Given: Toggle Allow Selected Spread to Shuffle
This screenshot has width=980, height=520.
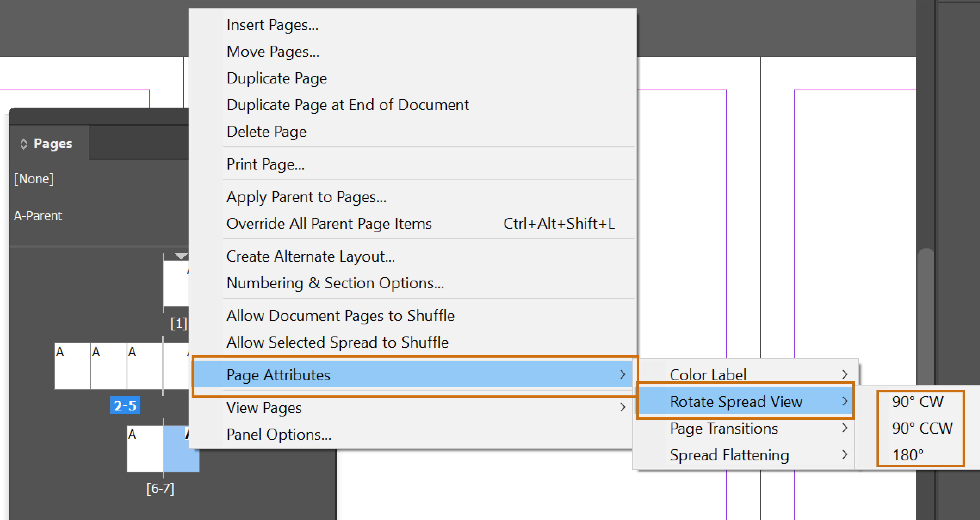Looking at the screenshot, I should click(x=337, y=342).
